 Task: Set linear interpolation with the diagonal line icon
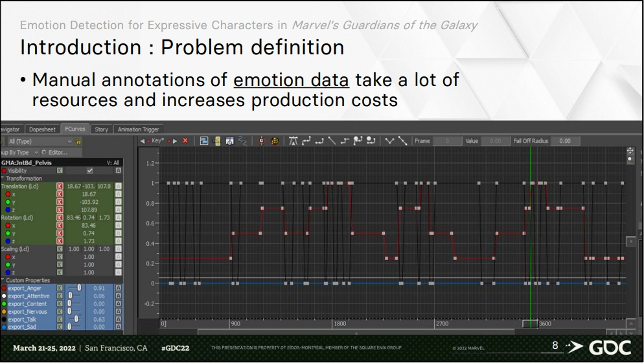coord(332,140)
